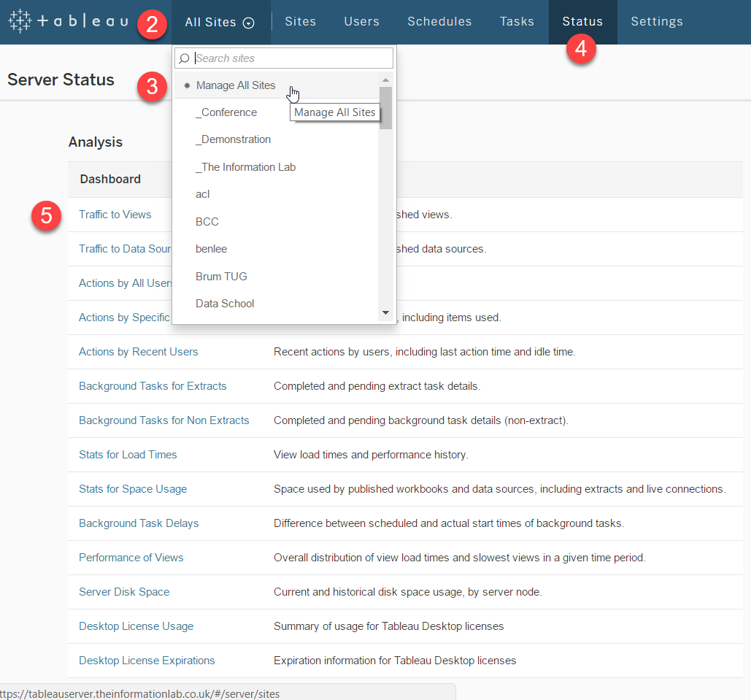
Task: Click the scroll-up arrow in the site list
Action: point(385,79)
